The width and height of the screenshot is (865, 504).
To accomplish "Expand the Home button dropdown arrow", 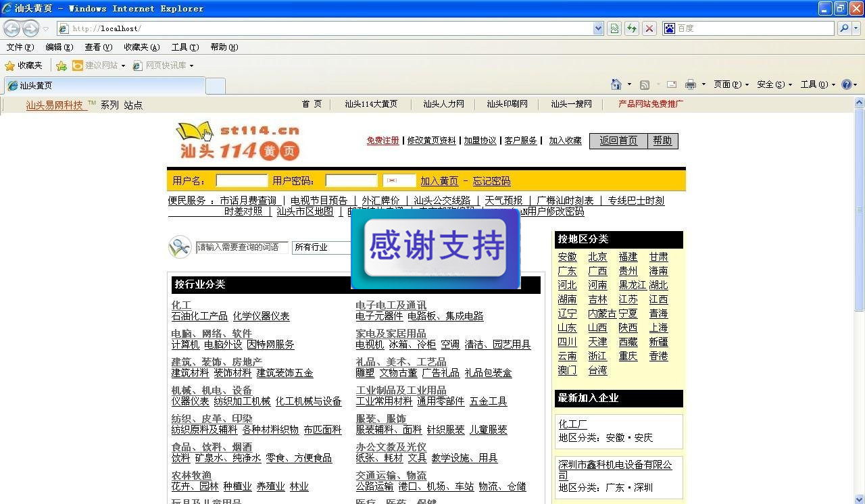I will pos(629,84).
